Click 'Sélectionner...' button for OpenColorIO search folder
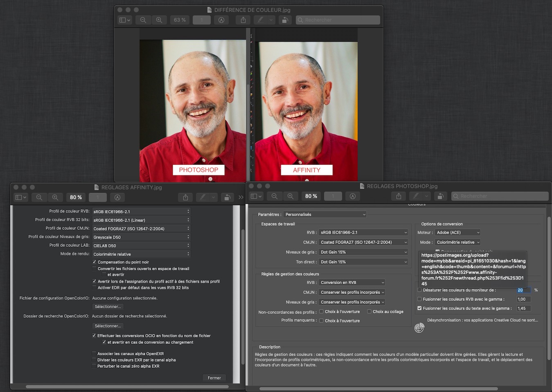Viewport: 552px width, 392px height. tap(108, 326)
